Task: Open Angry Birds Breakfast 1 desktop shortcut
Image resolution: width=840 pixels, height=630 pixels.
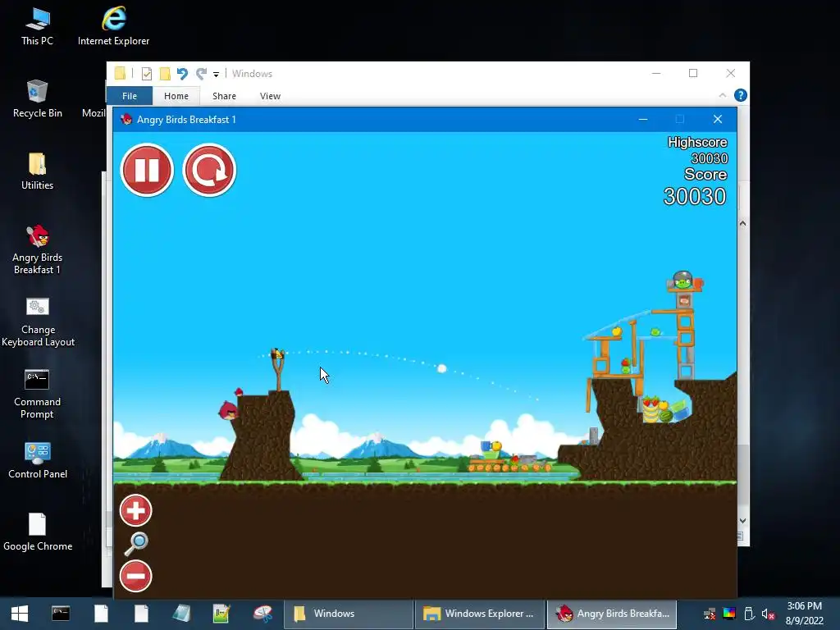Action: 37,249
